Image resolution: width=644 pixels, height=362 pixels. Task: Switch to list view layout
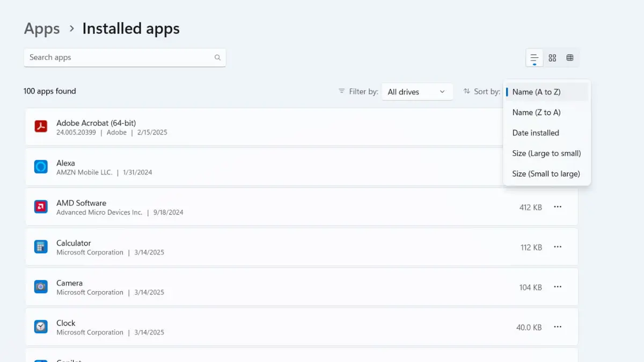tap(535, 58)
